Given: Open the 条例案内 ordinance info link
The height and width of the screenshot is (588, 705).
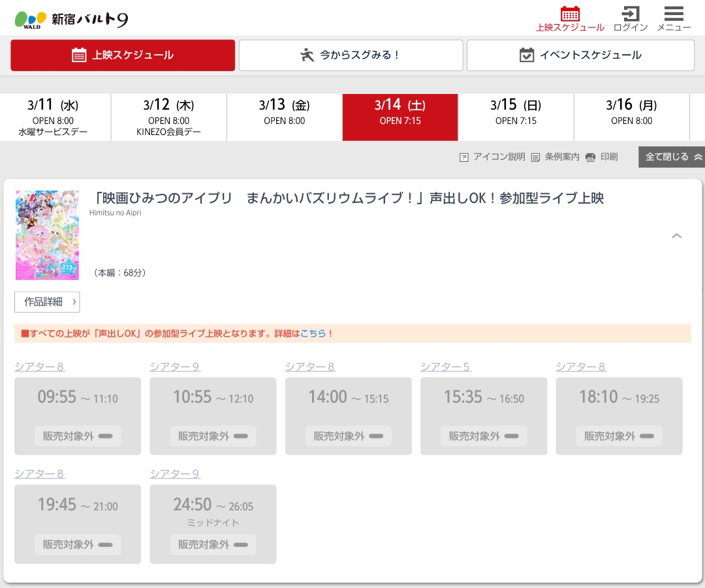Looking at the screenshot, I should tap(556, 157).
